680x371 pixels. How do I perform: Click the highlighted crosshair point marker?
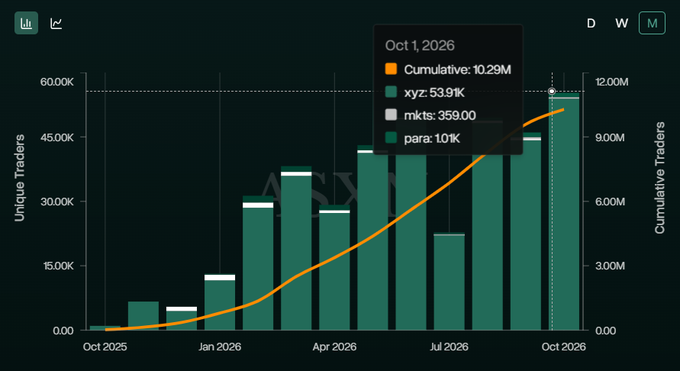pyautogui.click(x=552, y=91)
